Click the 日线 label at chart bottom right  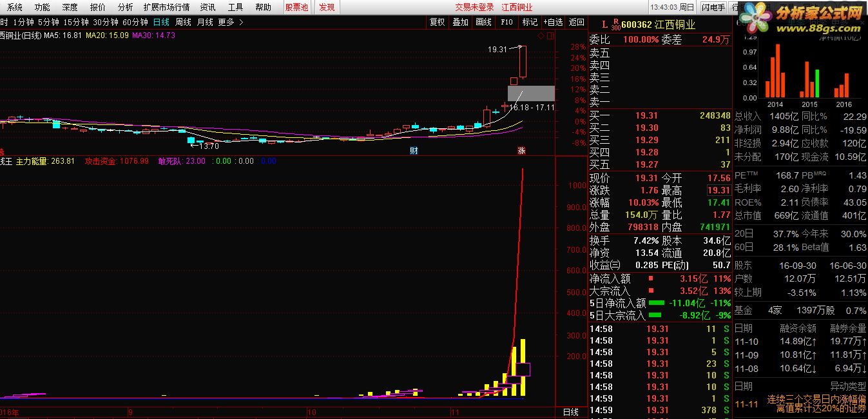pyautogui.click(x=571, y=412)
